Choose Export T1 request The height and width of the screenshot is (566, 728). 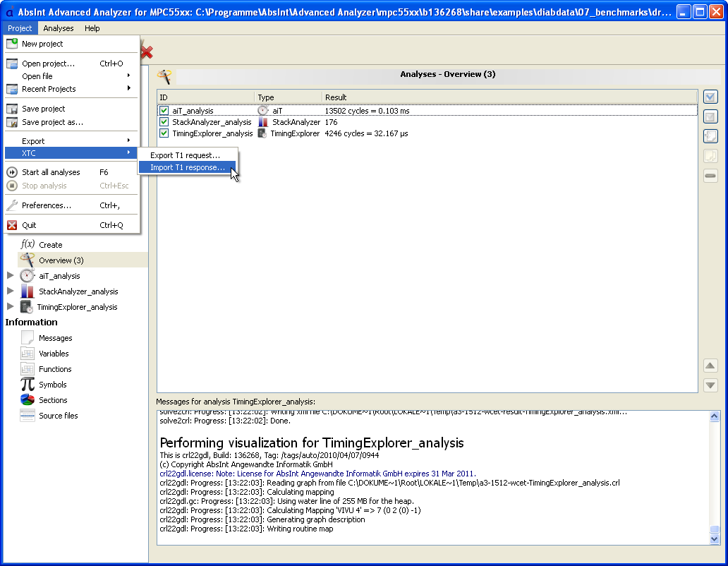(x=188, y=155)
